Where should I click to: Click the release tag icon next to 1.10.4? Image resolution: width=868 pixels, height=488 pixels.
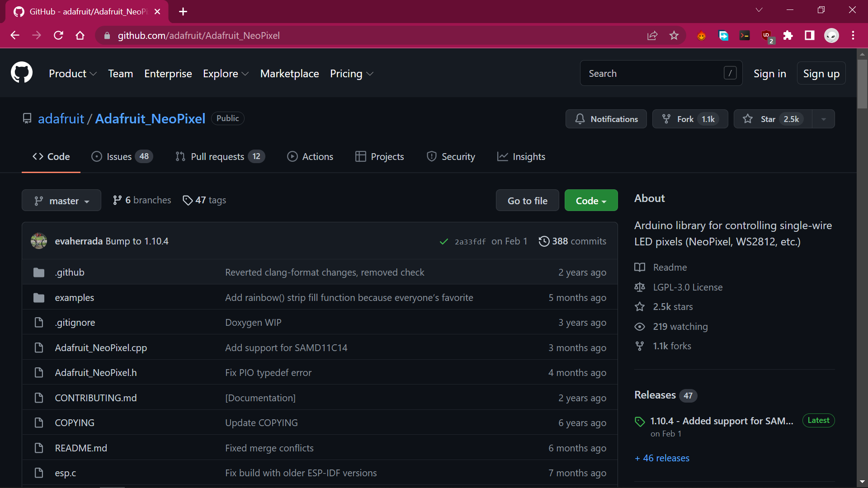click(x=640, y=422)
